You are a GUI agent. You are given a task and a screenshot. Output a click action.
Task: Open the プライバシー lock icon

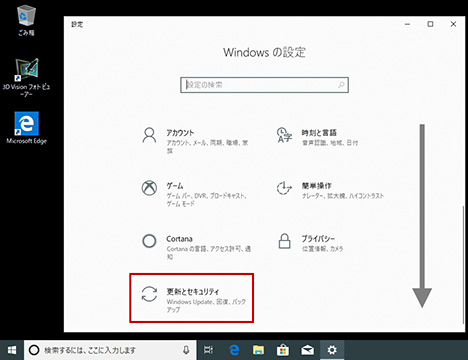click(284, 241)
